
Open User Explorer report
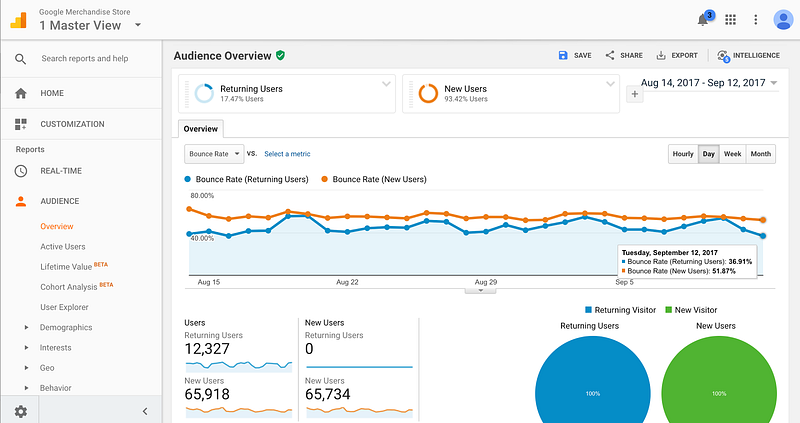[x=64, y=307]
